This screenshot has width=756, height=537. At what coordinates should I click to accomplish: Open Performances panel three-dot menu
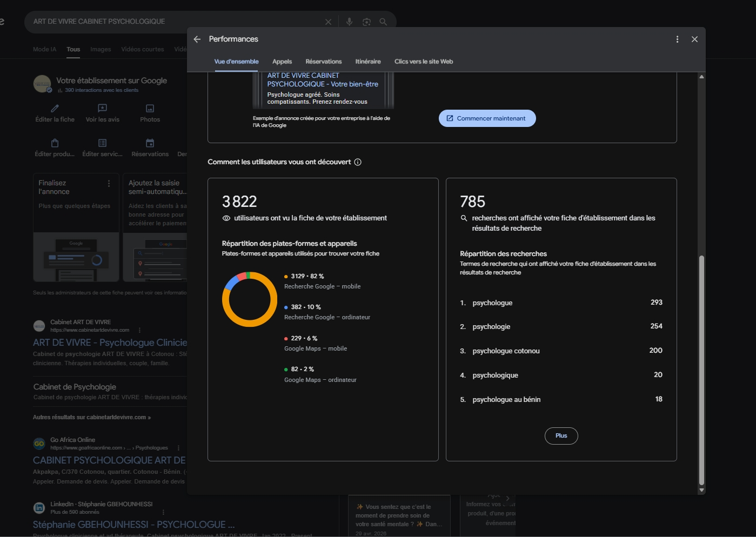[x=677, y=39]
